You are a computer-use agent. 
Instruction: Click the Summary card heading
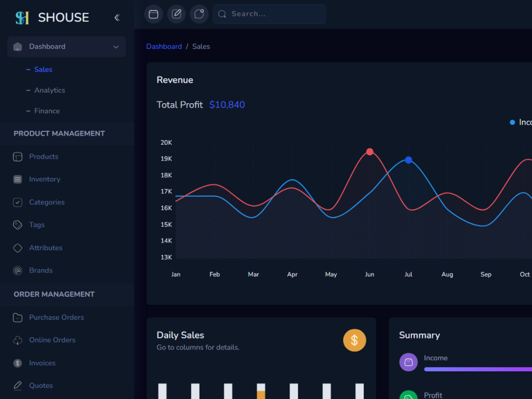pos(419,335)
